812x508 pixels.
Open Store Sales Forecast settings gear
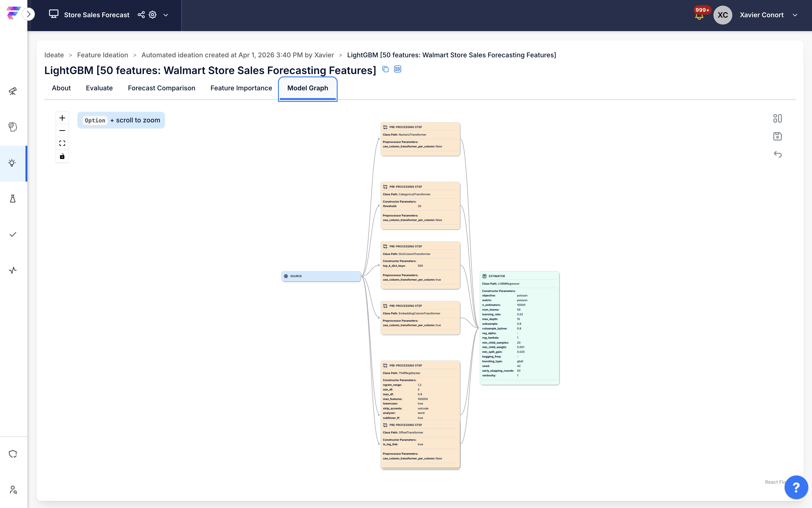[153, 15]
